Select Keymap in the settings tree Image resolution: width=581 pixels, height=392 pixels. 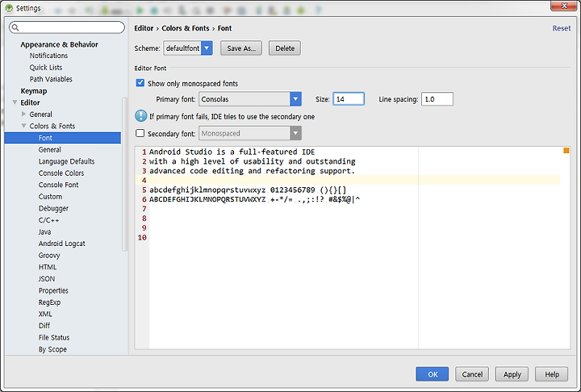(x=34, y=91)
